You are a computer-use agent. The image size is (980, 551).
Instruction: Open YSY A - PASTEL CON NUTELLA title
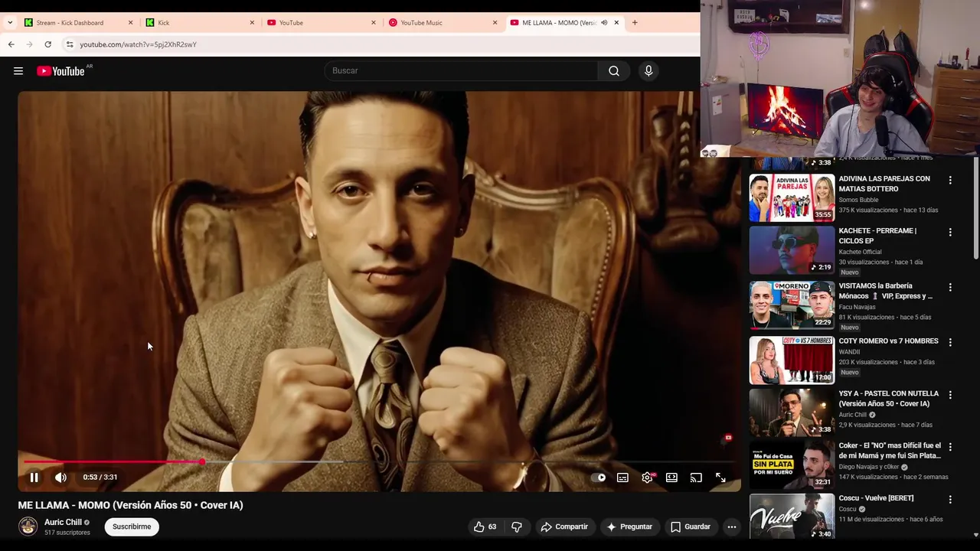[x=889, y=399]
